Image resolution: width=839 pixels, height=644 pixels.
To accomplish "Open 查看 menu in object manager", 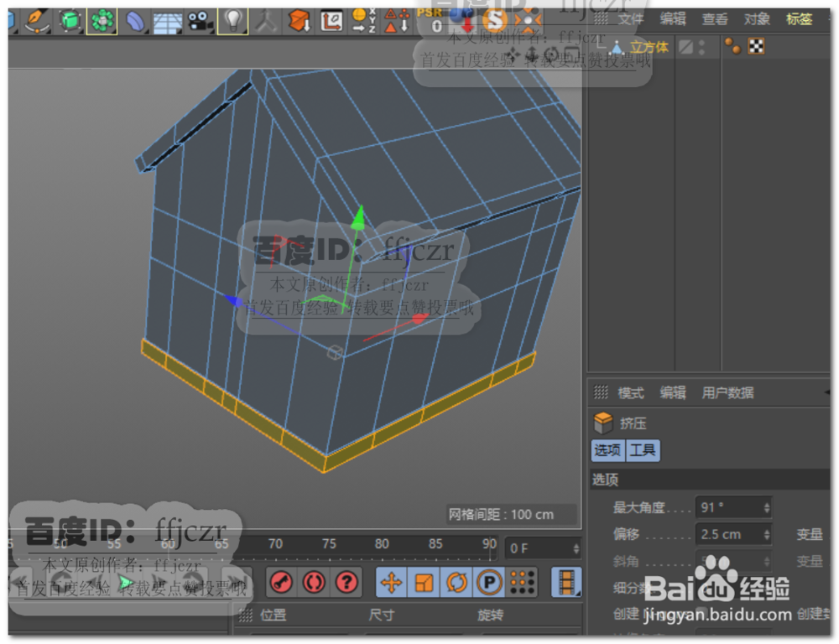I will point(715,20).
